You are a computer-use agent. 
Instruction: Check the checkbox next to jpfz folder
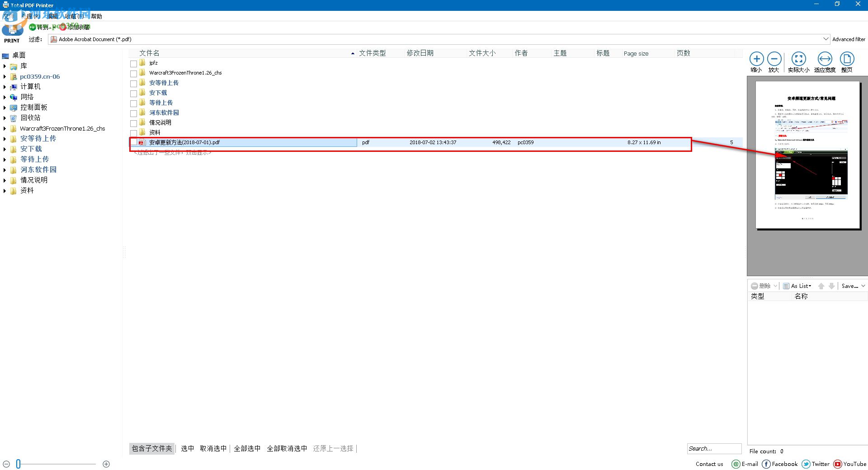pyautogui.click(x=133, y=63)
